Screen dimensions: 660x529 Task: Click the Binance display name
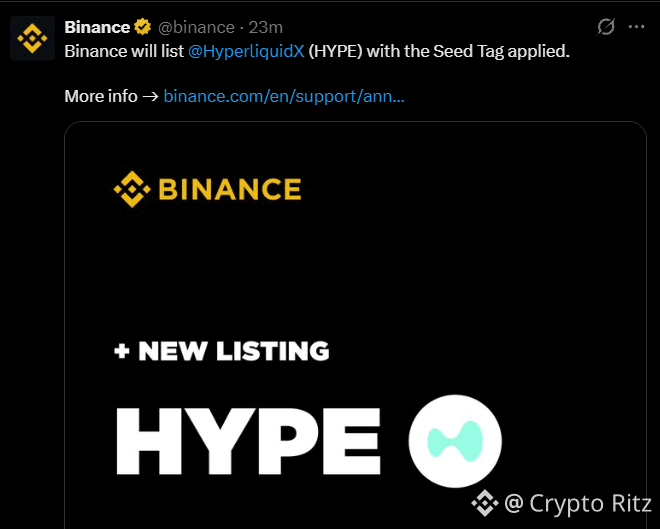tap(97, 27)
